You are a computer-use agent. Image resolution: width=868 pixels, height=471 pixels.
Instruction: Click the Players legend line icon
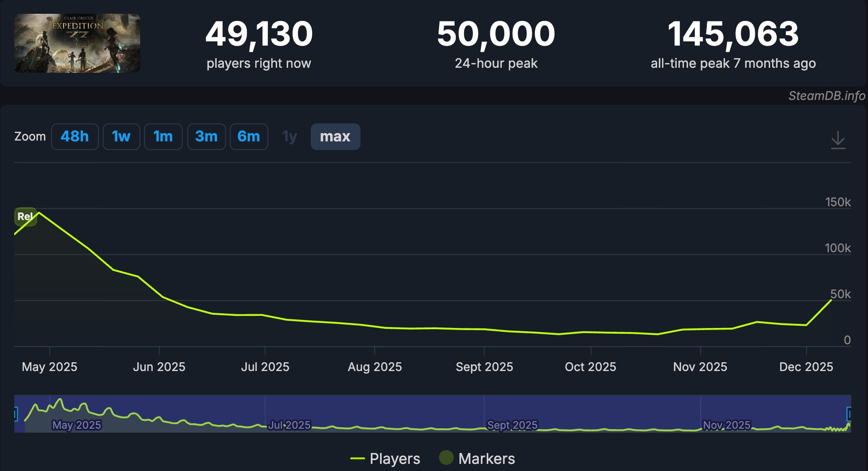point(357,458)
